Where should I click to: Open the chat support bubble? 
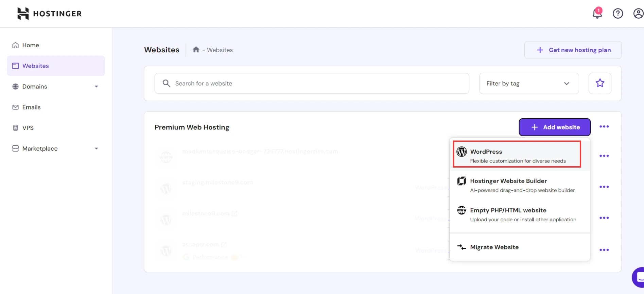pos(638,277)
